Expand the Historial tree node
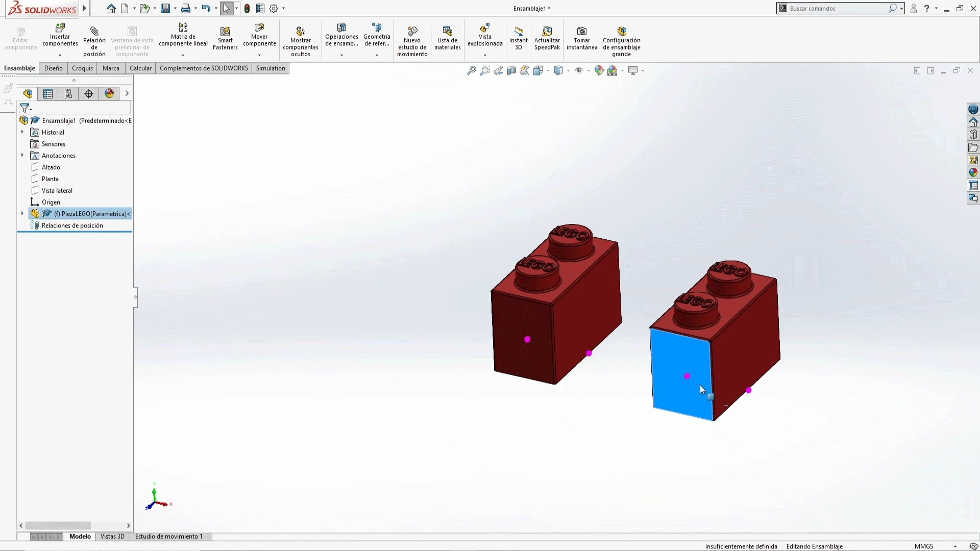The height and width of the screenshot is (551, 980). click(22, 132)
